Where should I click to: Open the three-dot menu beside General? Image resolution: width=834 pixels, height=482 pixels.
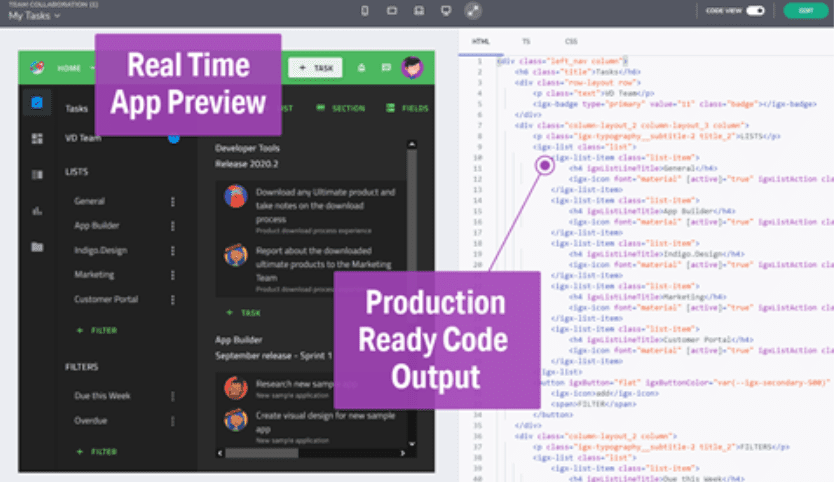(x=172, y=202)
